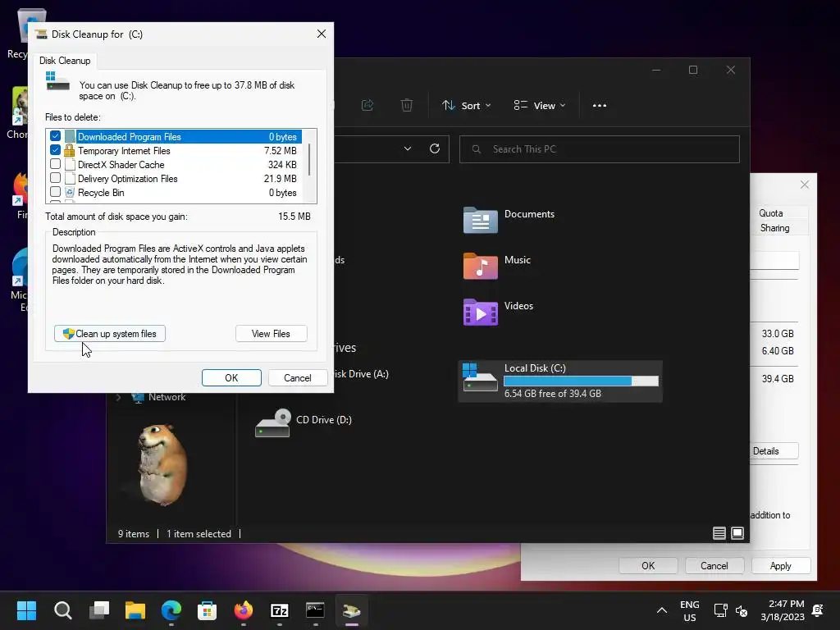Open the Videos folder icon
Viewport: 840px width, 630px height.
pos(480,312)
